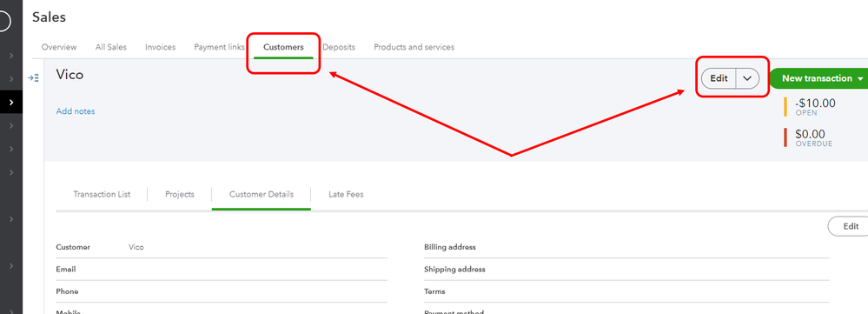868x314 pixels.
Task: Open the All Sales tab
Action: [x=110, y=47]
